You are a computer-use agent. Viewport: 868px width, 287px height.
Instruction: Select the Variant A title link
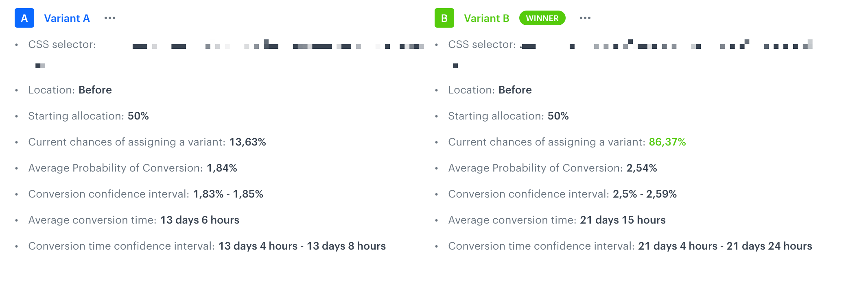(x=67, y=18)
